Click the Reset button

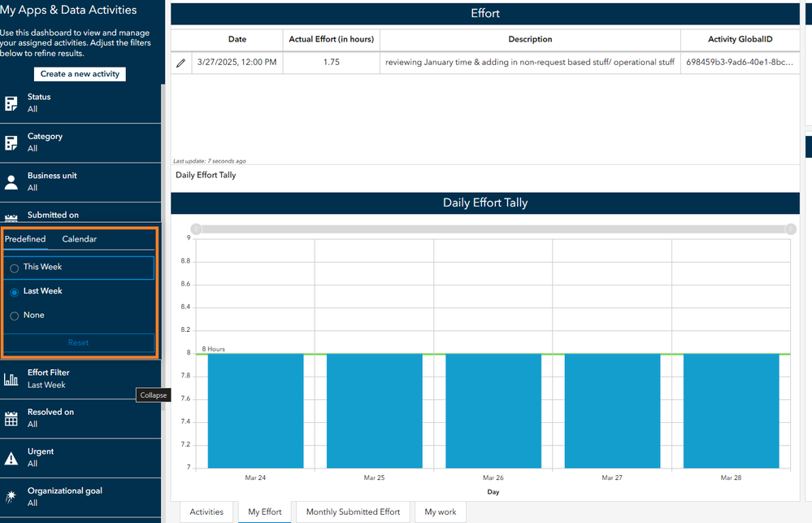pos(78,342)
